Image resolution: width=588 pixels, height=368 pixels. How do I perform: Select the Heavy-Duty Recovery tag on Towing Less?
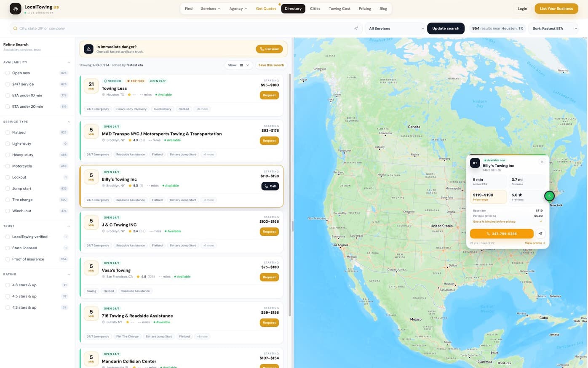131,109
